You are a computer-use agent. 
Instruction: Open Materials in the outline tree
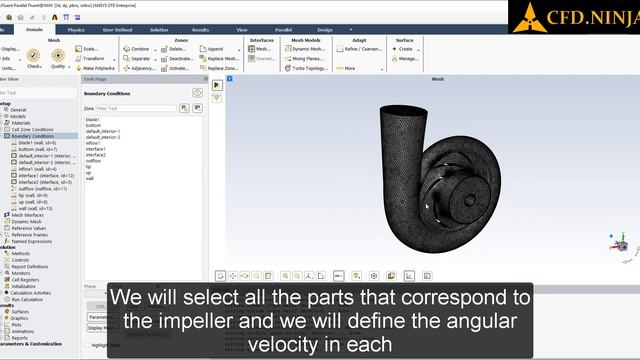click(21, 123)
